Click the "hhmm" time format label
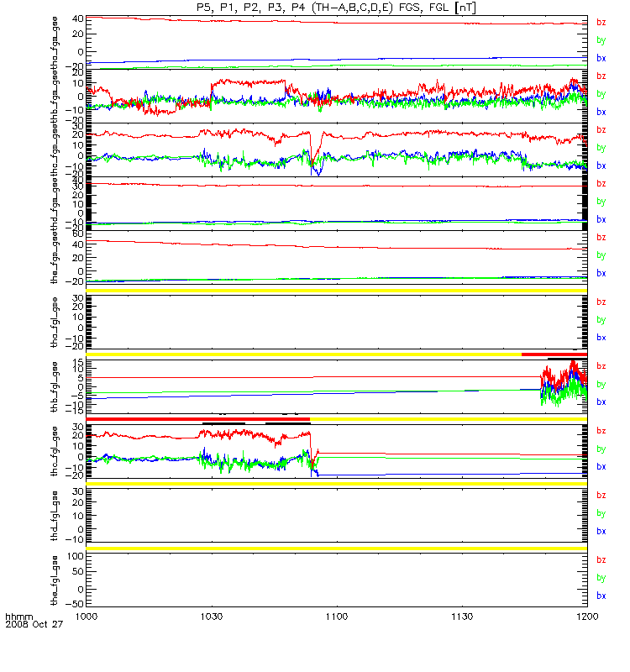630x672 pixels. click(x=18, y=617)
